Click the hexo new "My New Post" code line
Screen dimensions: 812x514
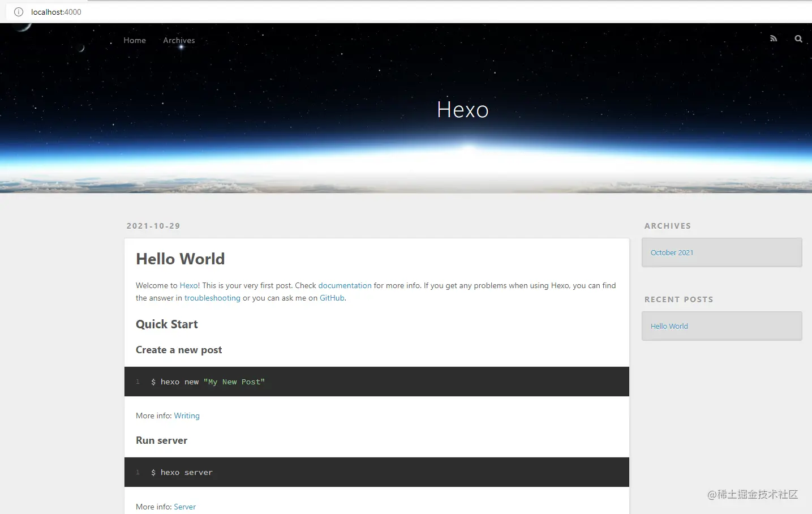point(208,382)
